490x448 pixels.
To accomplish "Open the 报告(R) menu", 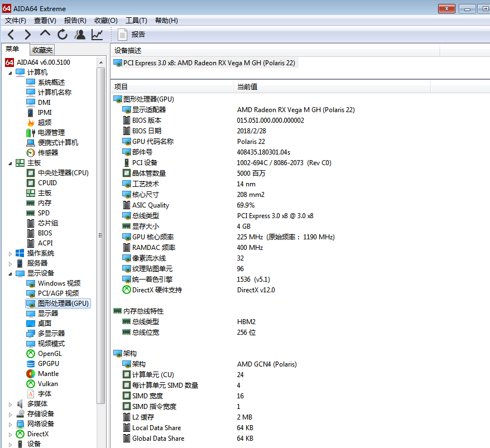I will tap(75, 21).
